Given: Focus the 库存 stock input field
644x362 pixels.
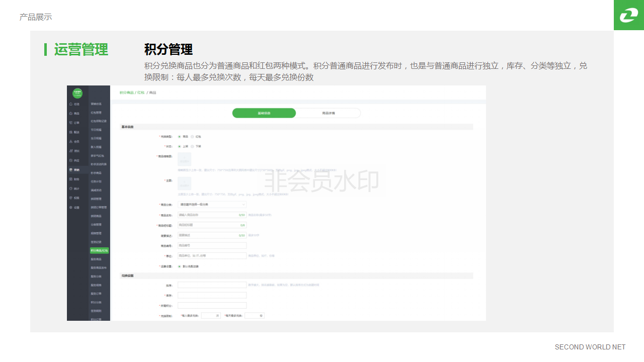Looking at the screenshot, I should click(x=212, y=295).
